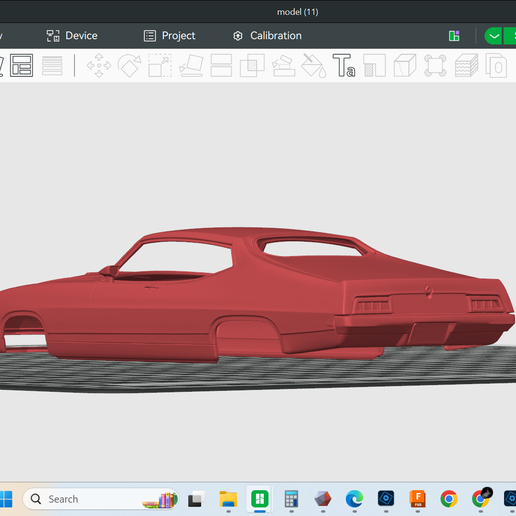Choose the Lay on Face tool
Image resolution: width=516 pixels, height=516 pixels.
point(191,65)
